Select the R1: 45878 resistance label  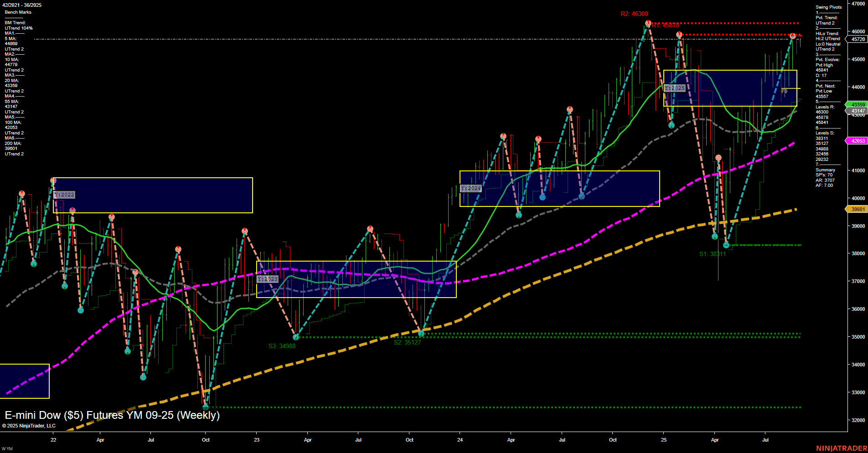click(x=666, y=26)
